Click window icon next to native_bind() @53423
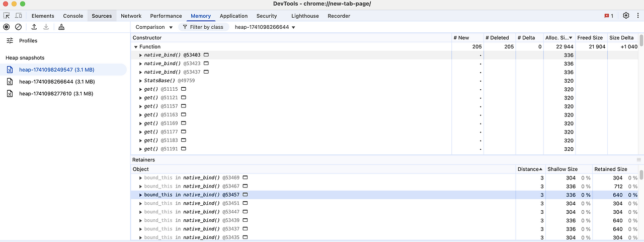This screenshot has width=644, height=242. click(206, 63)
